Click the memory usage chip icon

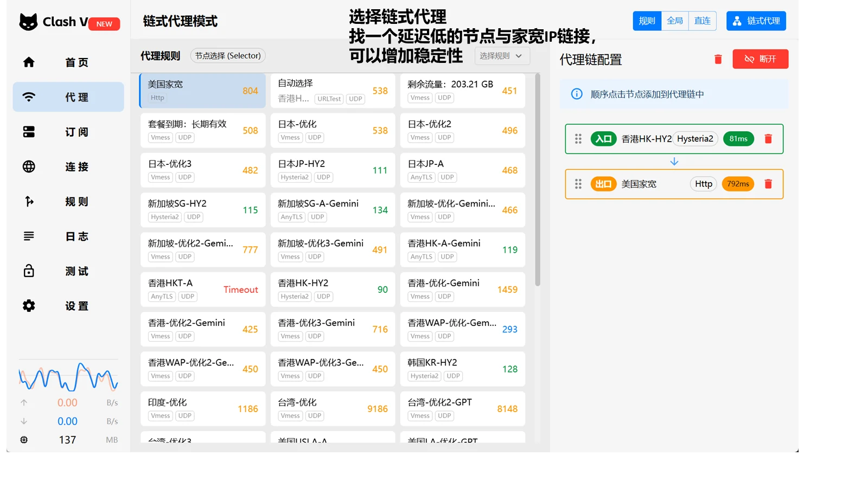click(24, 440)
